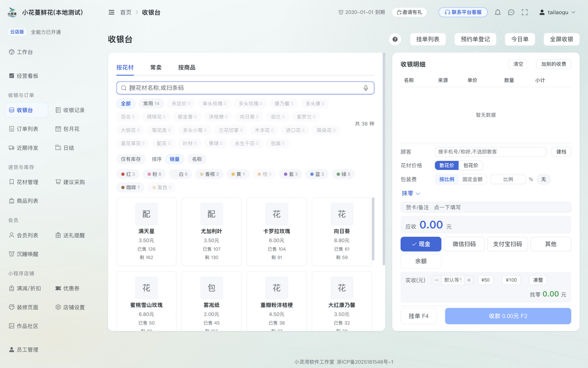
Task: Open 员工管理 in sidebar
Action: [x=24, y=350]
